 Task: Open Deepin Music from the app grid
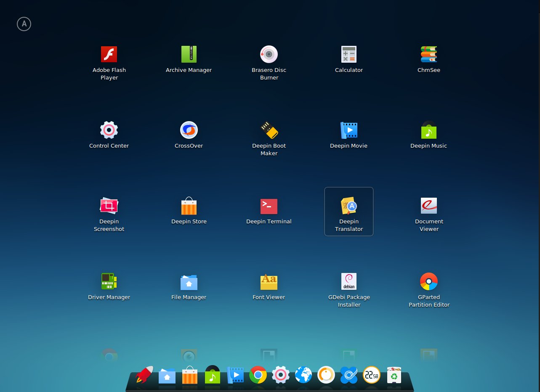429,130
